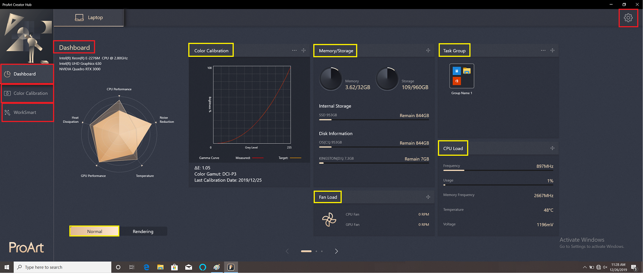Click the 'ΔE: 1.05' value

202,168
